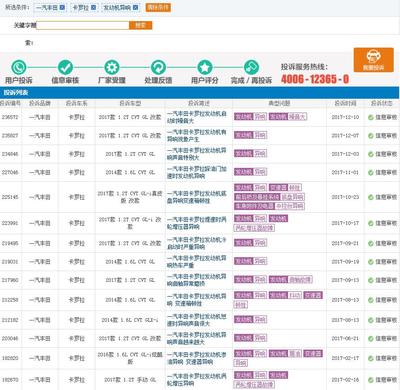Click the 投诉列表 blue header tab
Viewport: 400px width, 390px height.
(16, 93)
